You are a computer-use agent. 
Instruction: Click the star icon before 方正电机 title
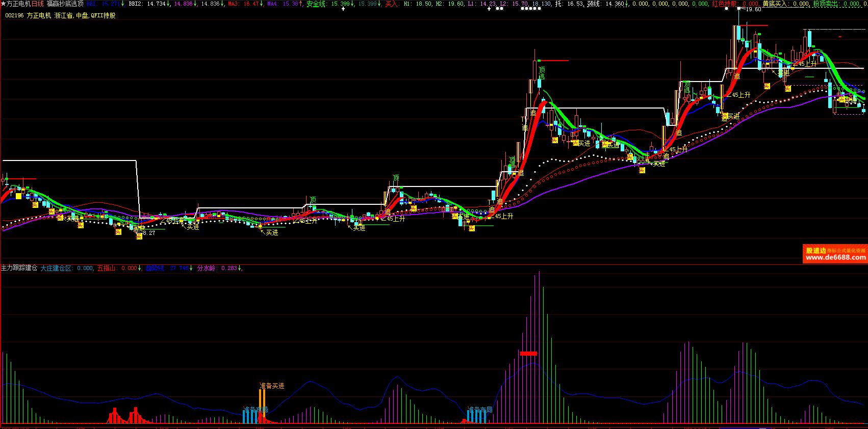click(3, 4)
